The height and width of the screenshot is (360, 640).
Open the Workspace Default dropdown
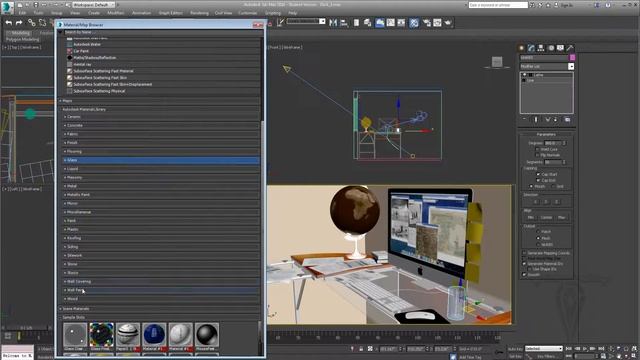coord(93,5)
